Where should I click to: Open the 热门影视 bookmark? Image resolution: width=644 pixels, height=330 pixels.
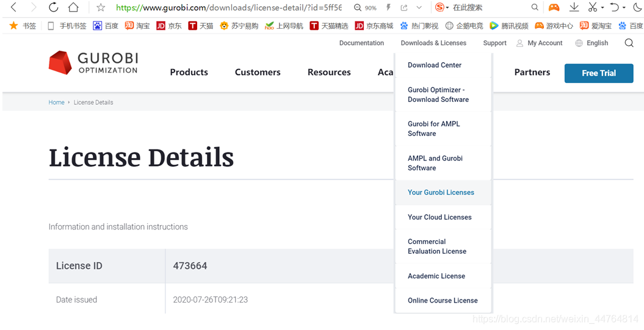pos(419,26)
